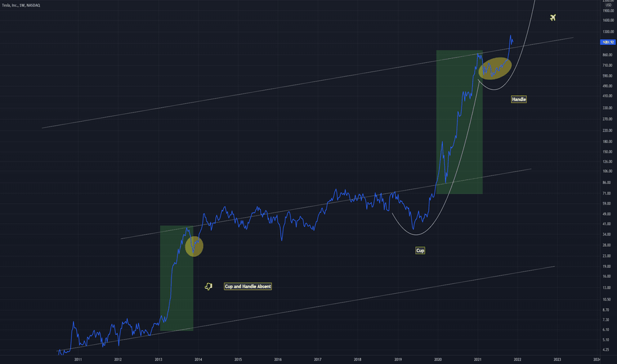Click the 2013 label on the time axis
617x364 pixels.
158,359
